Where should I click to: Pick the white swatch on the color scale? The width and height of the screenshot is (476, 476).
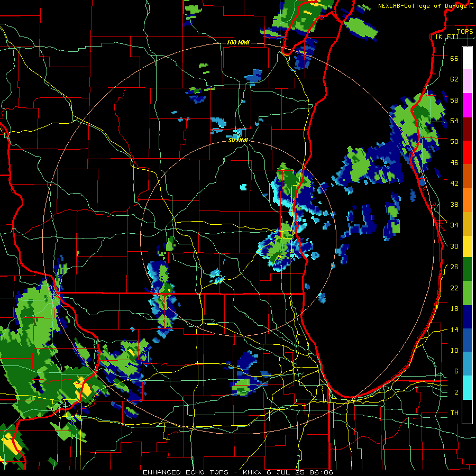point(467,58)
